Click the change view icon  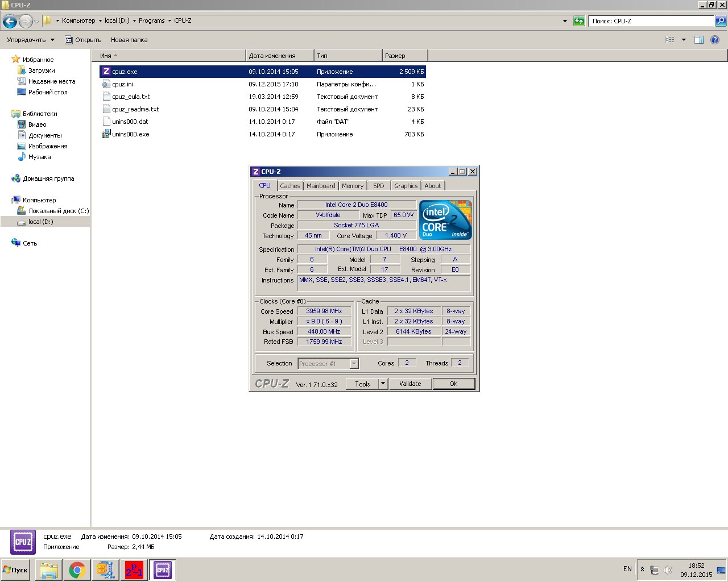click(670, 40)
